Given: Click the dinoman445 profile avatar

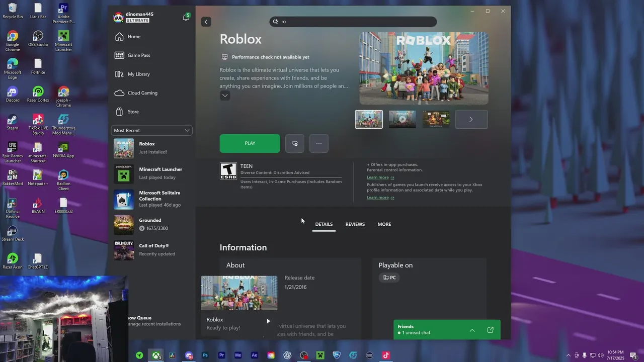Looking at the screenshot, I should tap(118, 18).
